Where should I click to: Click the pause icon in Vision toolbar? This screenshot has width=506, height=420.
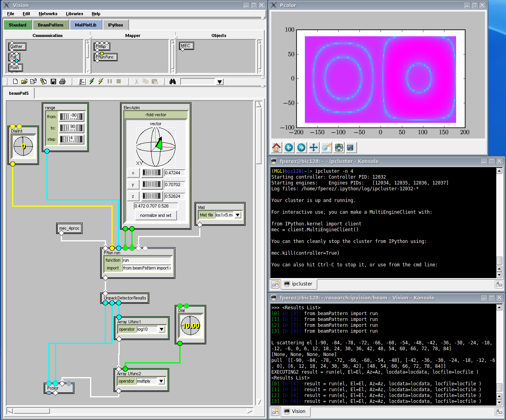(x=110, y=82)
